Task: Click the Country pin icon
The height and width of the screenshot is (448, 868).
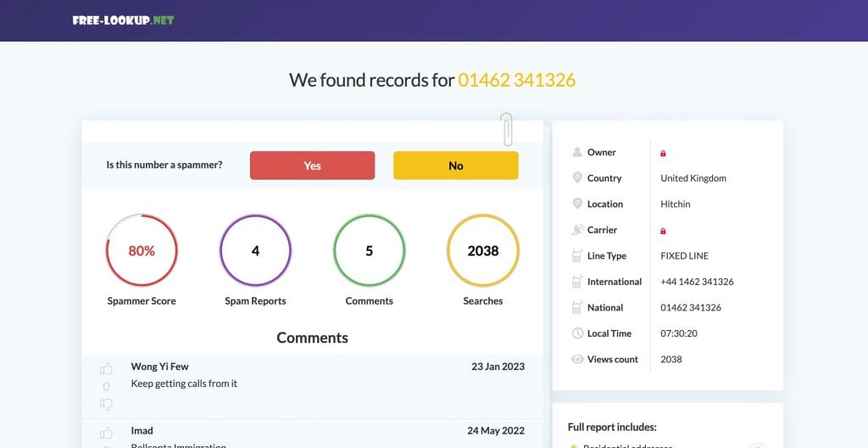Action: (x=577, y=178)
